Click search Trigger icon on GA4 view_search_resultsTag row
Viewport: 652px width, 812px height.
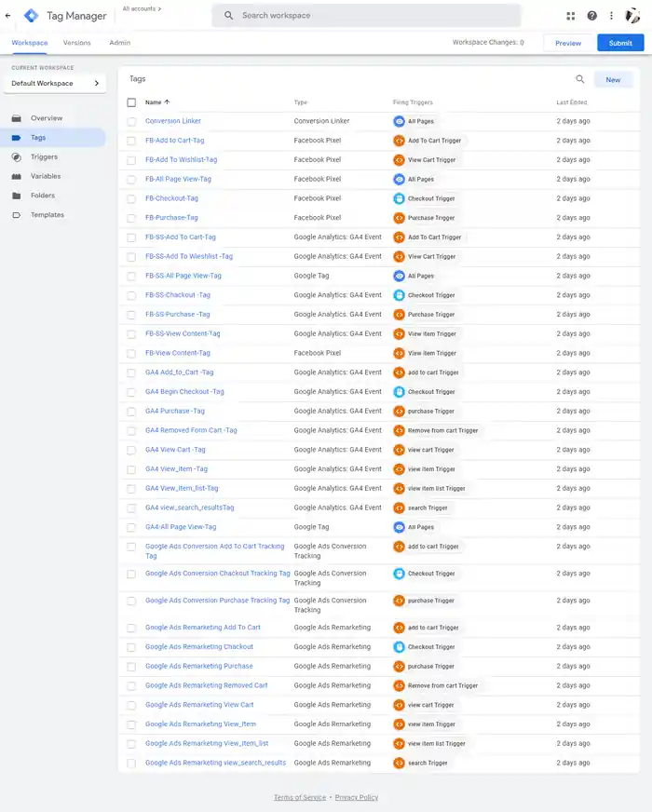[x=399, y=507]
